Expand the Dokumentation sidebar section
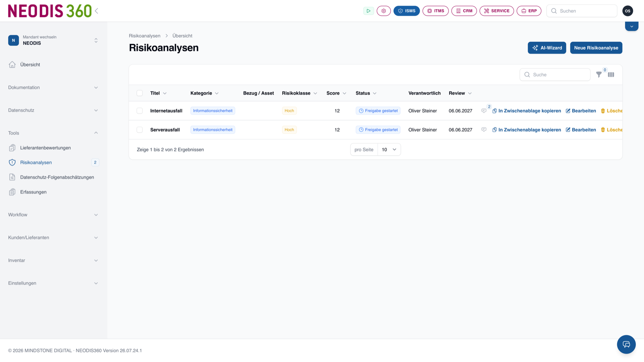644x362 pixels. (53, 87)
